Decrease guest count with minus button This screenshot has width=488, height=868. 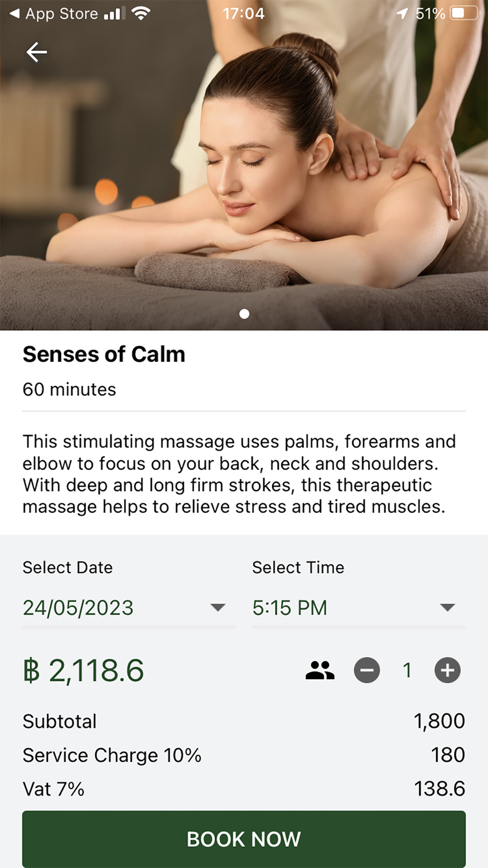tap(367, 670)
